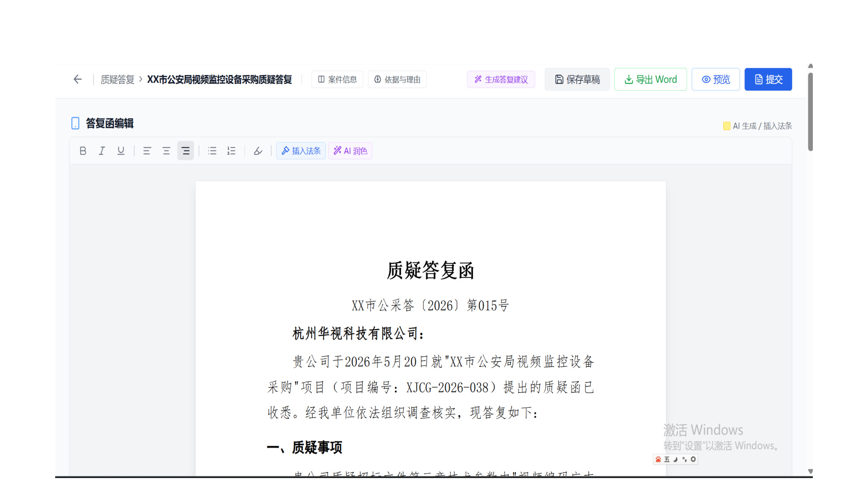Click the yellow AI 生成 legend swatch
The width and height of the screenshot is (868, 488).
(x=726, y=126)
